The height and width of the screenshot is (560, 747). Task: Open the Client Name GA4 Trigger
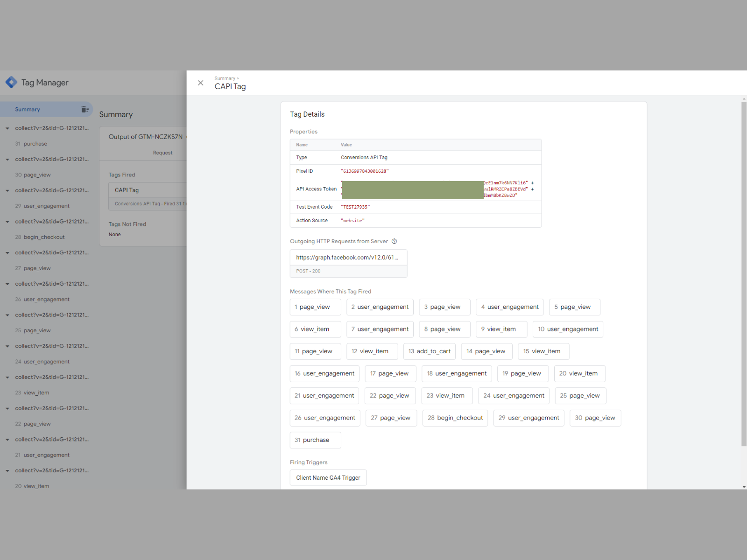click(x=328, y=477)
